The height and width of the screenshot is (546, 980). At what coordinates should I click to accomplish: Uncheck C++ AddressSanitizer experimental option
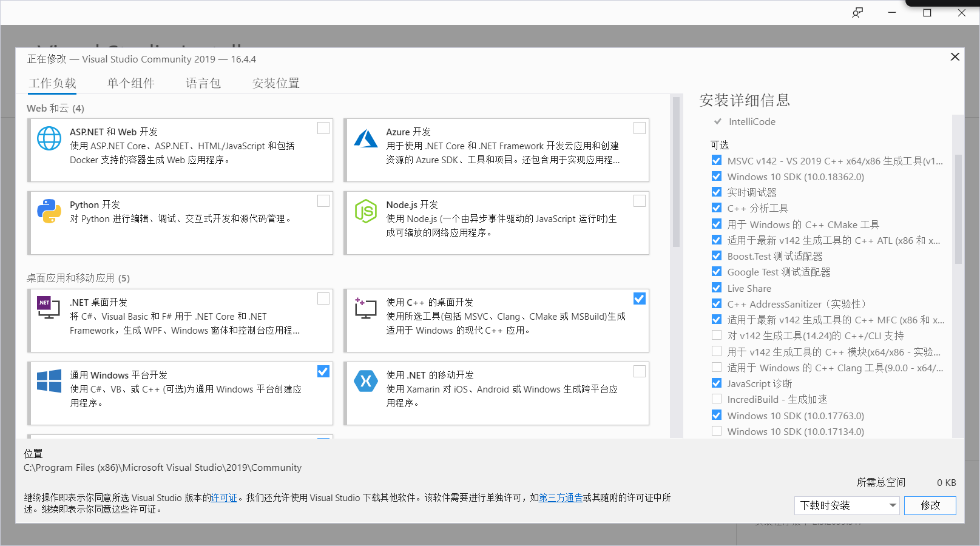[x=717, y=303]
